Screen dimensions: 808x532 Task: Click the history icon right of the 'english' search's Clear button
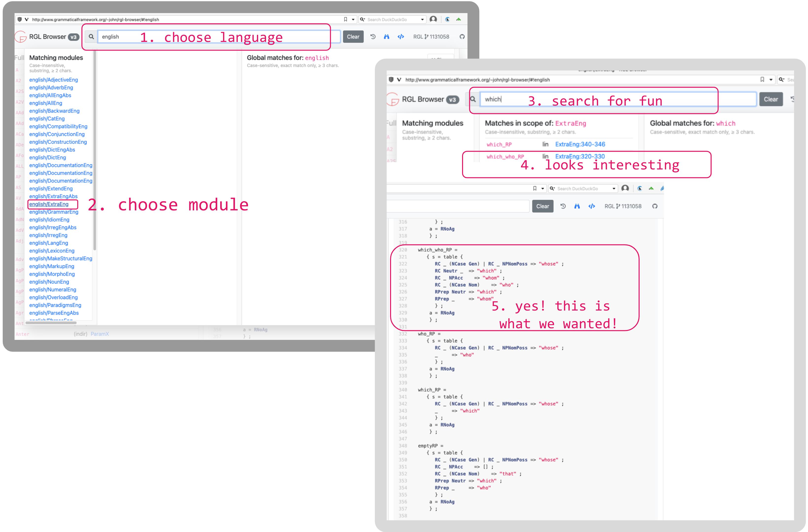pyautogui.click(x=373, y=37)
